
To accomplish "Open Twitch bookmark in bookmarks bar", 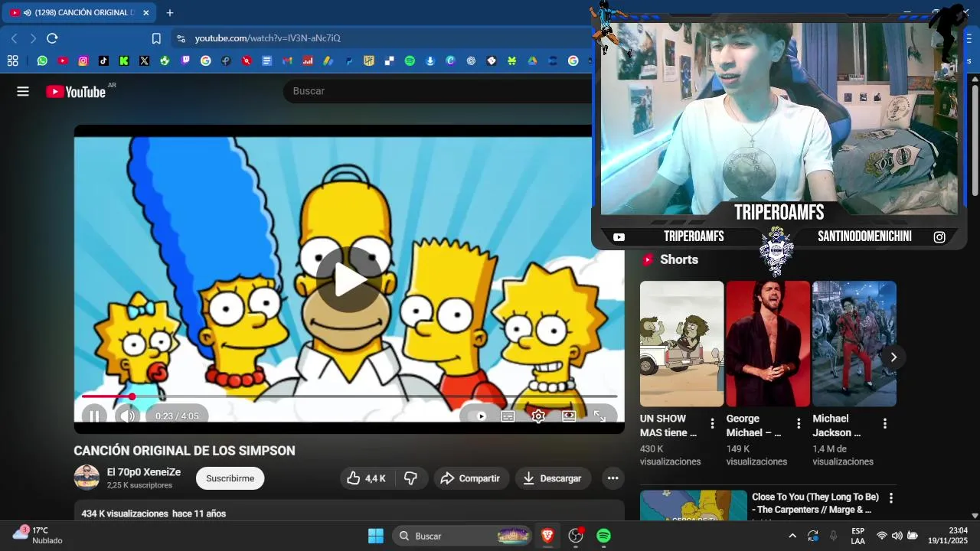I will [185, 60].
